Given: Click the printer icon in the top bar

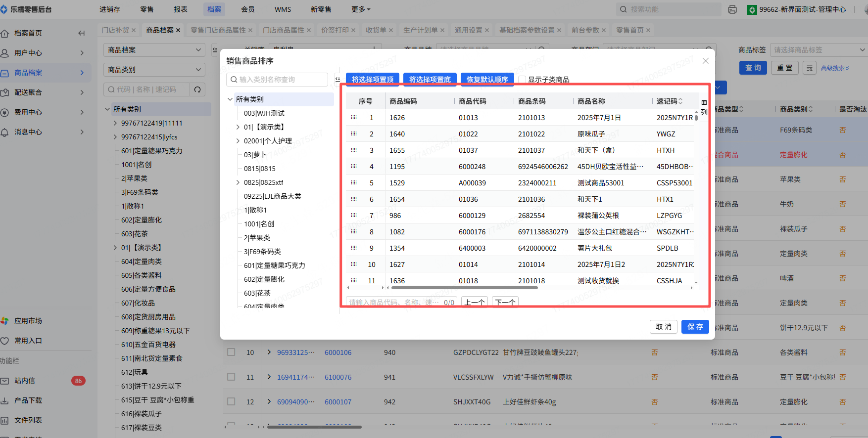Looking at the screenshot, I should tap(732, 9).
